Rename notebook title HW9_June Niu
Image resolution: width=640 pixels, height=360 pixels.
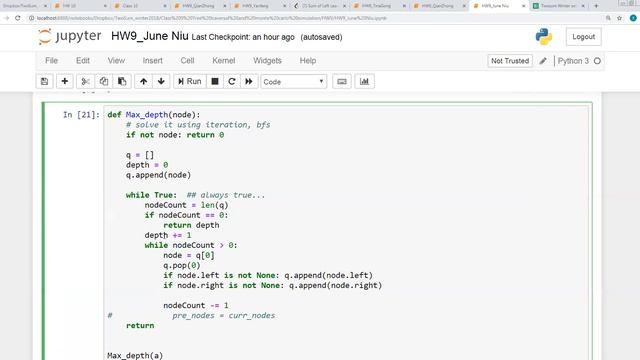150,36
